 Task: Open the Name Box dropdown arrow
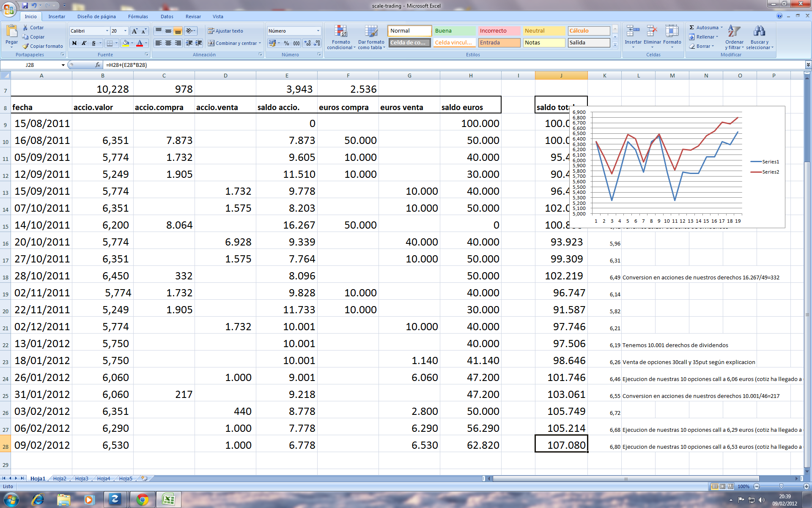coord(63,65)
